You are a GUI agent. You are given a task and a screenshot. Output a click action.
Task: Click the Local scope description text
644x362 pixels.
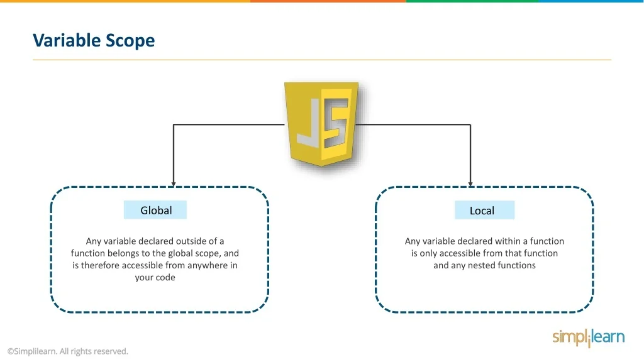coord(484,253)
